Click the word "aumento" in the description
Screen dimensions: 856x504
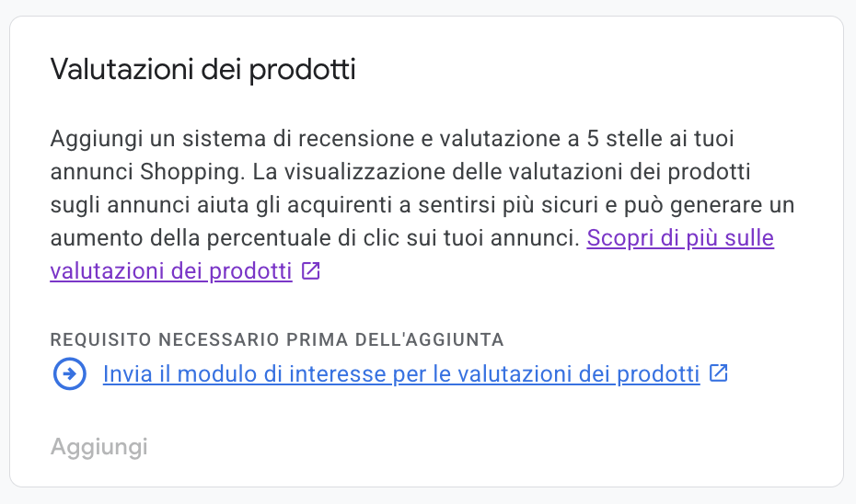(x=94, y=239)
